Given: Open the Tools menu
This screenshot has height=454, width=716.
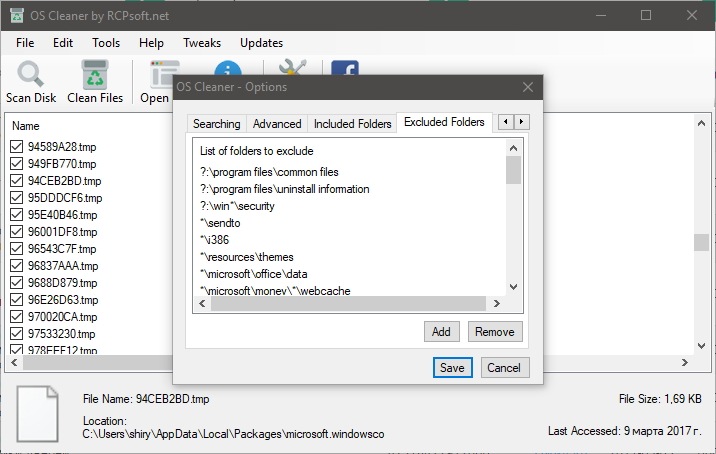Looking at the screenshot, I should (x=105, y=42).
